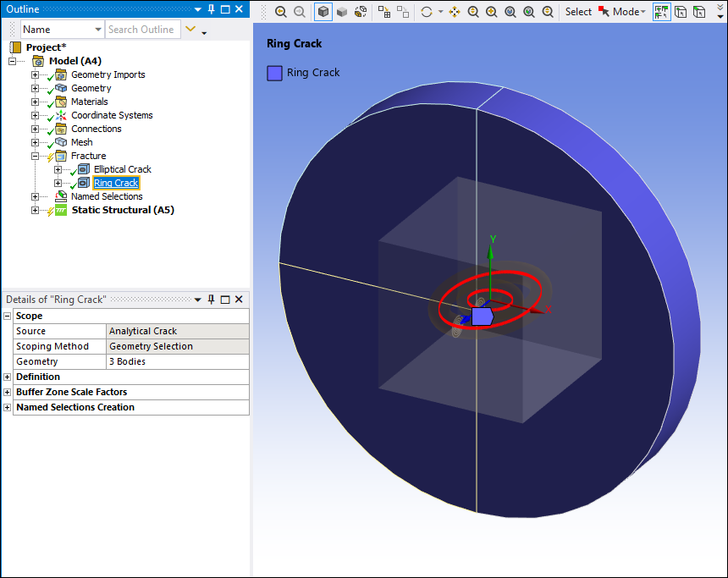Collapse the Fracture tree node
This screenshot has width=728, height=578.
pyautogui.click(x=36, y=156)
